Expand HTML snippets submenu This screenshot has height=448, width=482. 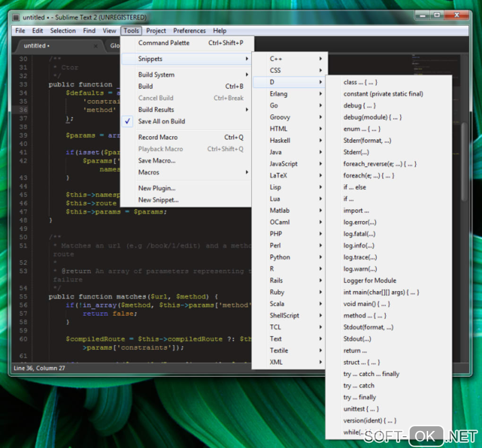(290, 129)
